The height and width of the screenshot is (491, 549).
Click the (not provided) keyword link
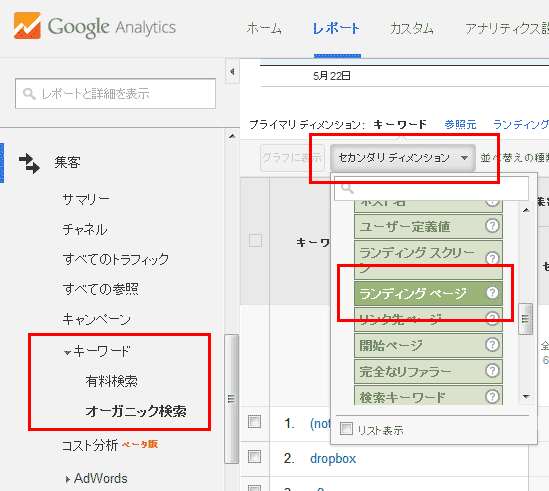pos(320,423)
